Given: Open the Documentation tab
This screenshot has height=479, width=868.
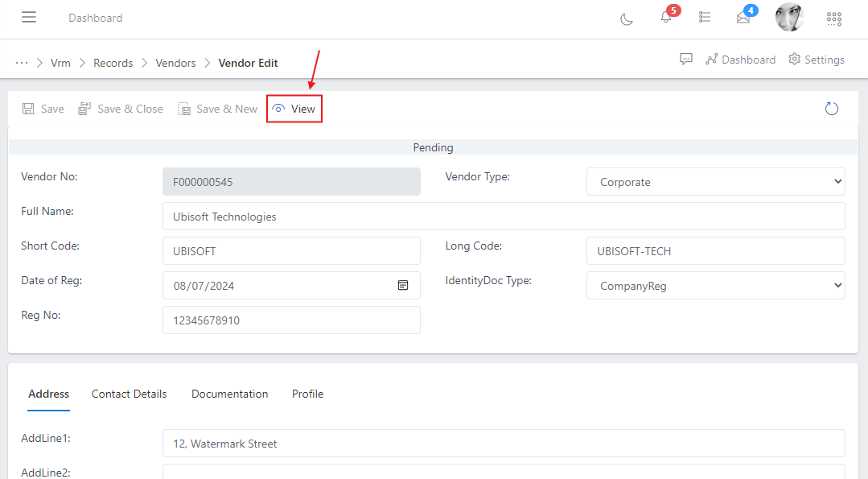Looking at the screenshot, I should pos(229,394).
